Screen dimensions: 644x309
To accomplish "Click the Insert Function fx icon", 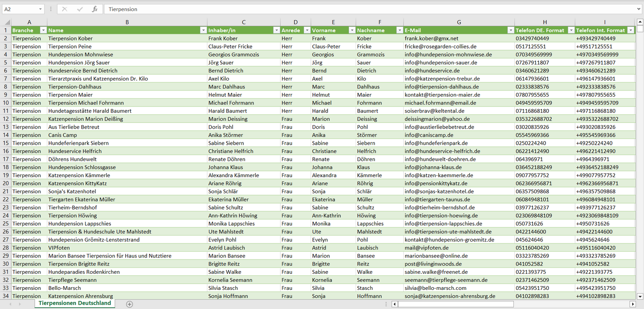I will (x=94, y=9).
